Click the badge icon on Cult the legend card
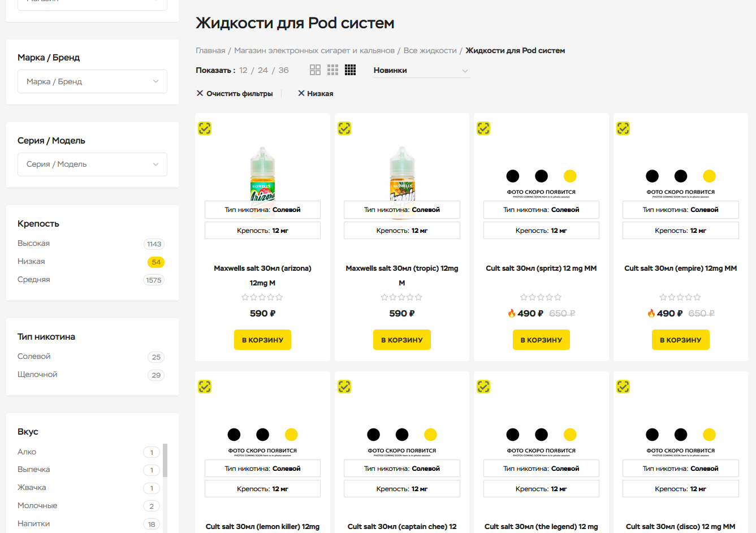The height and width of the screenshot is (533, 756). (x=483, y=387)
